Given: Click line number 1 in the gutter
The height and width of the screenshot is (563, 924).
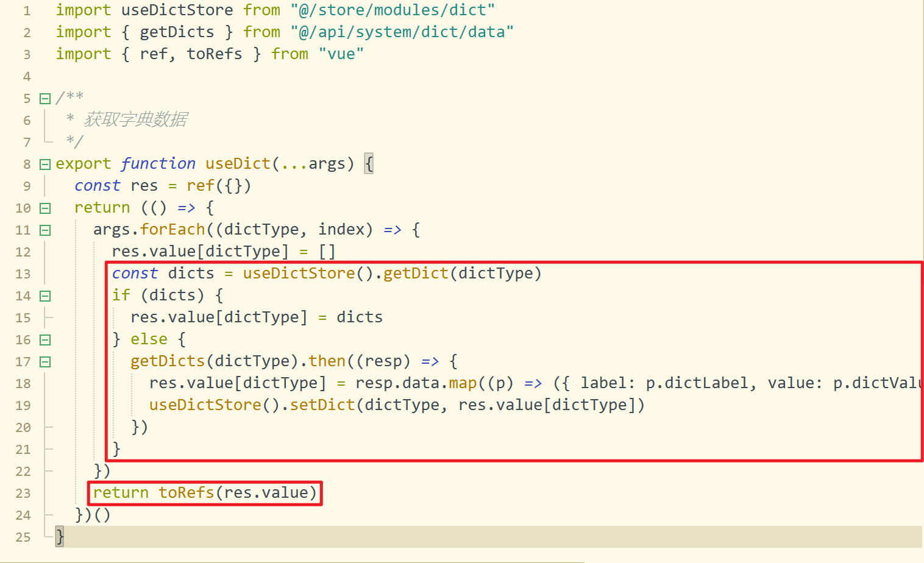Looking at the screenshot, I should coord(27,11).
